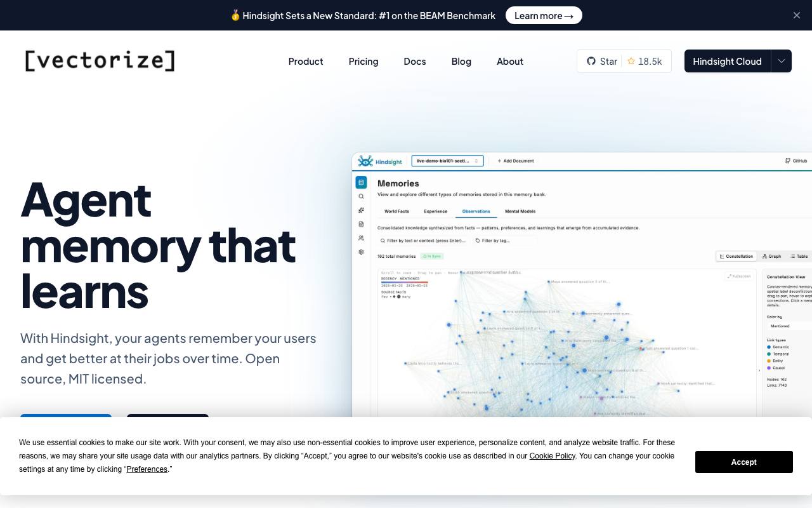Click the Causal link type swatch
The height and width of the screenshot is (508, 812).
pyautogui.click(x=769, y=368)
